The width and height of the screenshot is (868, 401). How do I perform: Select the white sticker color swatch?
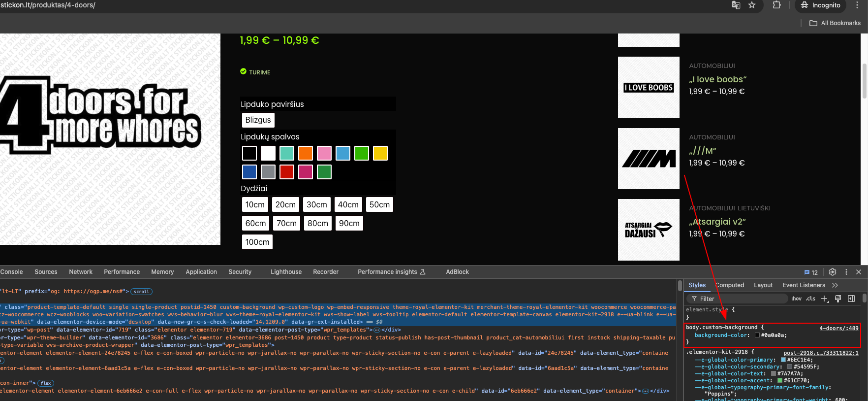(x=268, y=153)
